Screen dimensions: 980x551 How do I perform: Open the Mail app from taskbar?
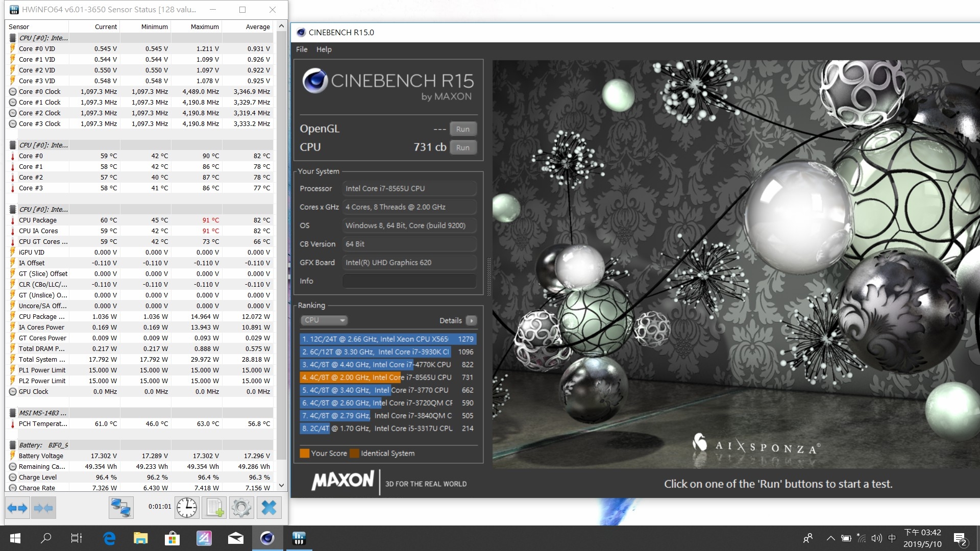tap(235, 538)
